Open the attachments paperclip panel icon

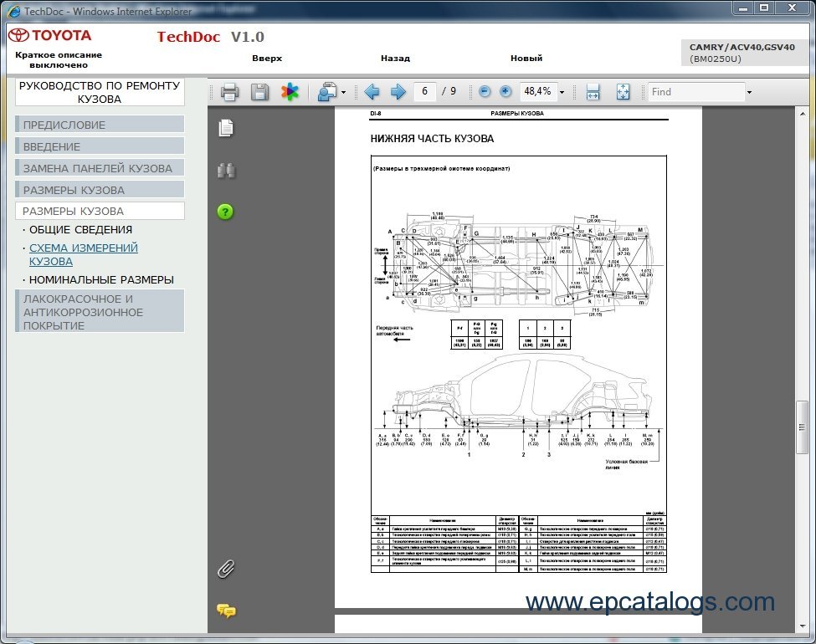click(226, 569)
